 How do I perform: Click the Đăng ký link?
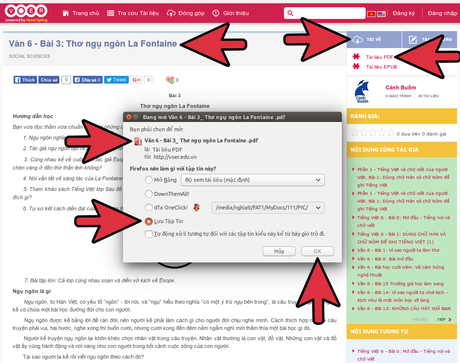pos(404,13)
